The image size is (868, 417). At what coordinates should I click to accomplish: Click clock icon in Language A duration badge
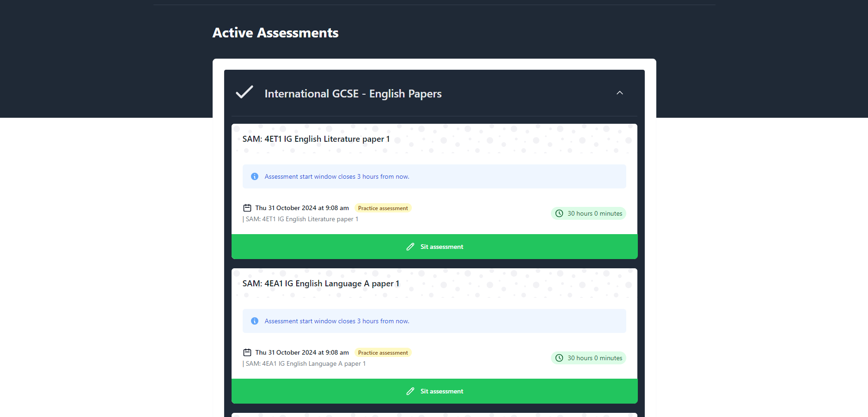(559, 358)
